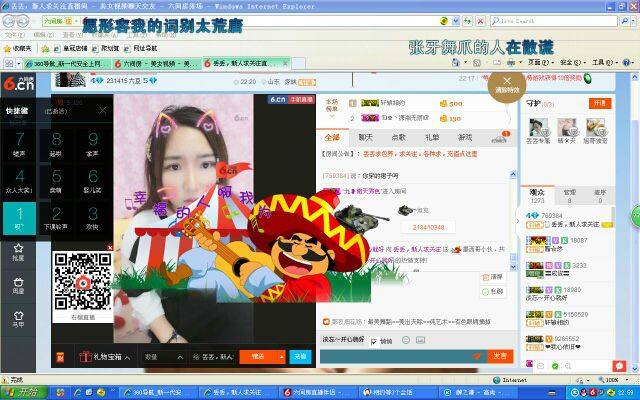Click the IE back navigation button
This screenshot has width=640, height=400.
click(10, 21)
